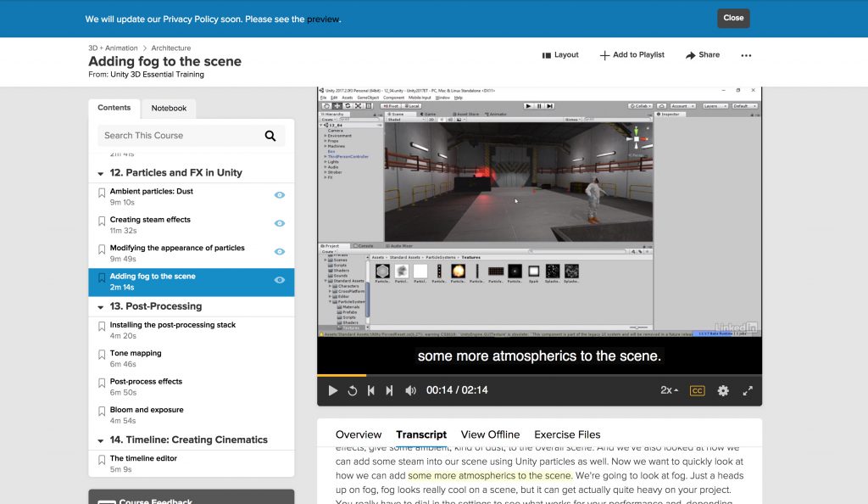The height and width of the screenshot is (504, 868).
Task: Open The timeline editor lesson
Action: click(x=143, y=458)
